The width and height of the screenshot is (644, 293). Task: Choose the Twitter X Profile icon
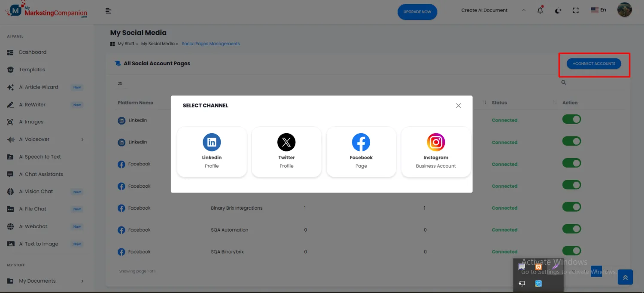[x=286, y=142]
